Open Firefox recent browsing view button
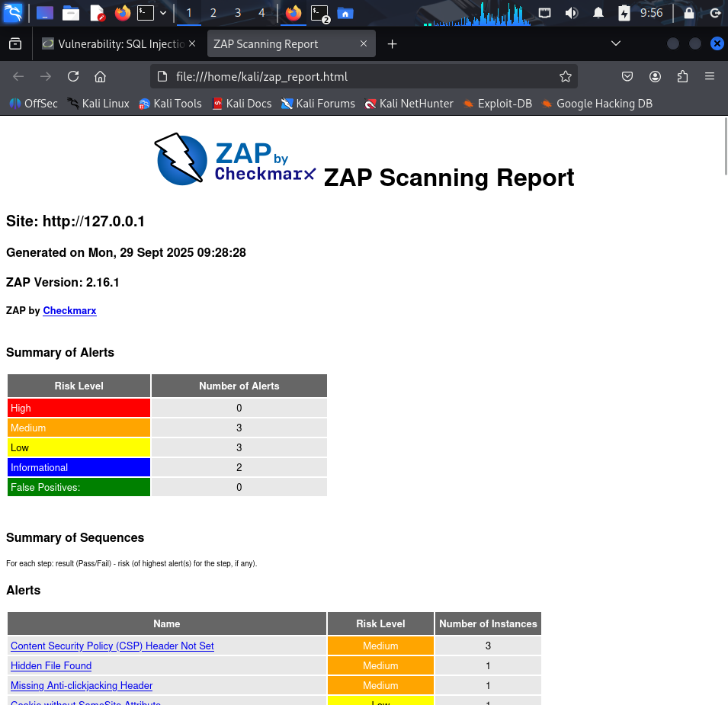728x705 pixels. click(x=15, y=43)
